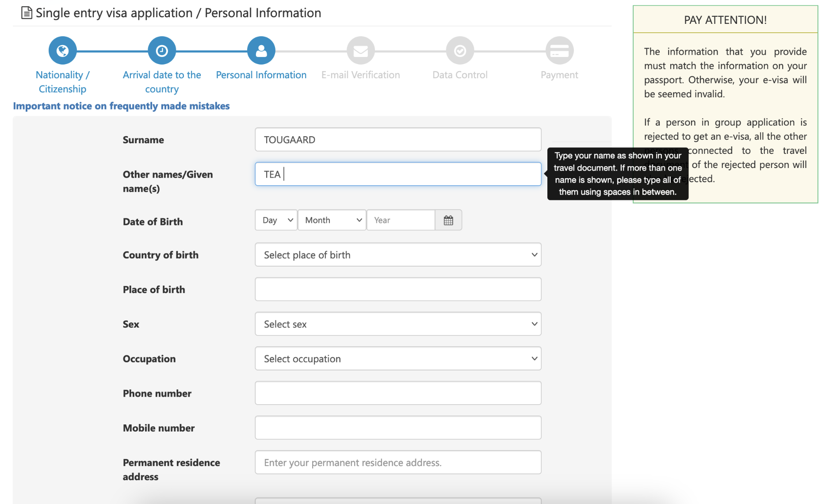Click the Data Control checkmark icon
The image size is (833, 504).
coord(460,51)
